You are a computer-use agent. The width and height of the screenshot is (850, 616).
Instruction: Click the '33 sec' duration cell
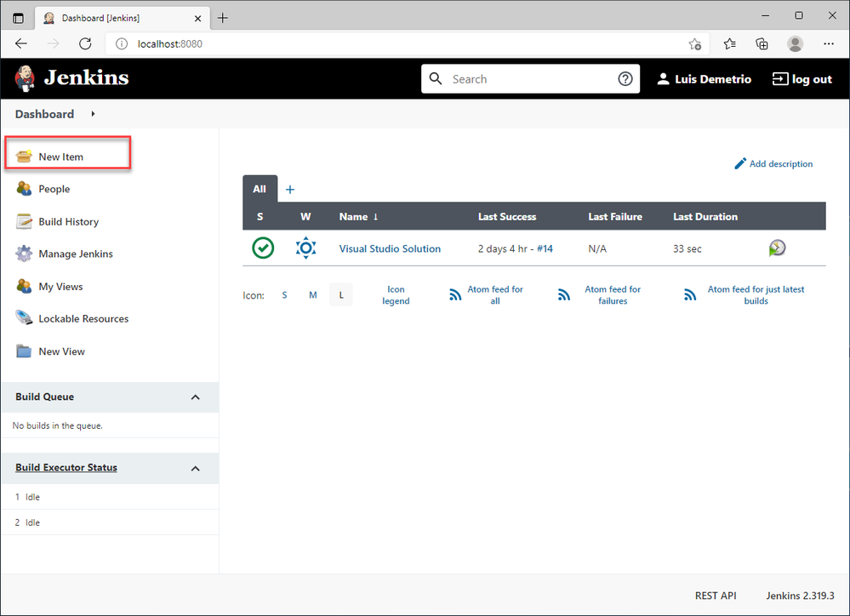687,249
